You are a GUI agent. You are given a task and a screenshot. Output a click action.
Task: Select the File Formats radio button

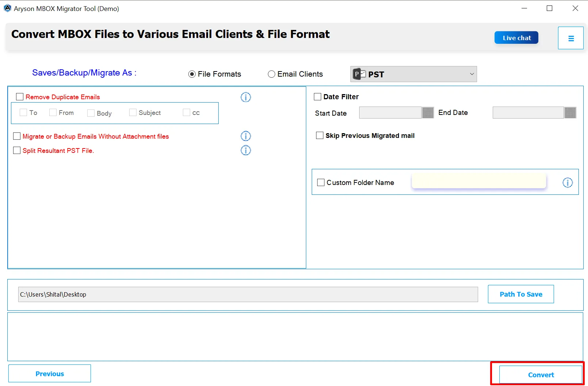tap(192, 74)
